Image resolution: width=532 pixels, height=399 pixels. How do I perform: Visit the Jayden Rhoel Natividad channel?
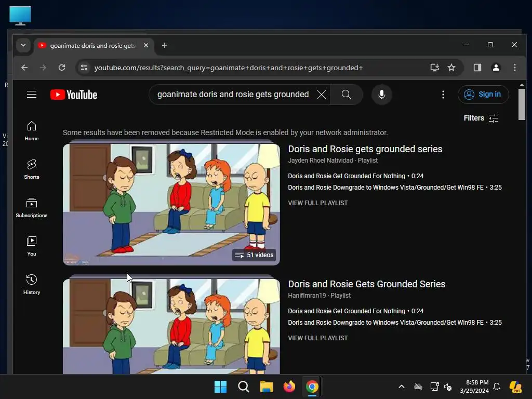pos(320,161)
